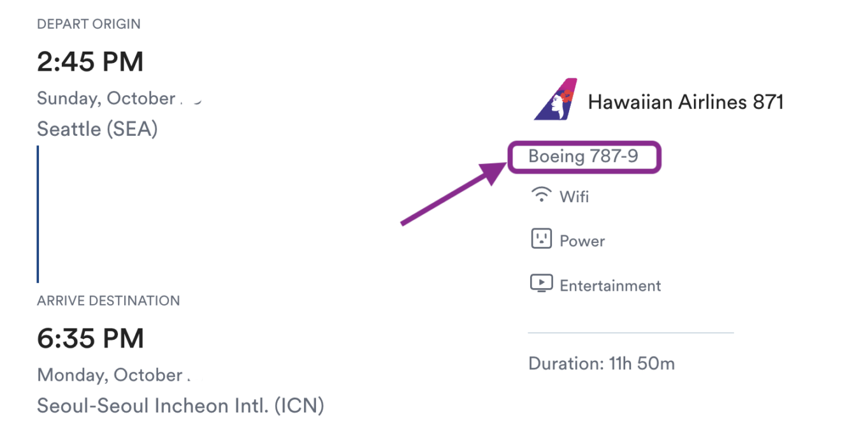
Task: Click the Duration: 11h 50m text
Action: pyautogui.click(x=602, y=363)
